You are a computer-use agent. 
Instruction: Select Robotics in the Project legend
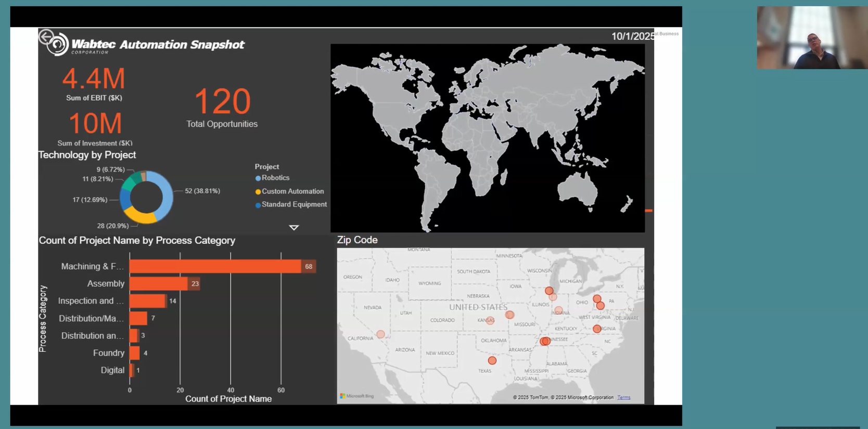[x=272, y=178]
